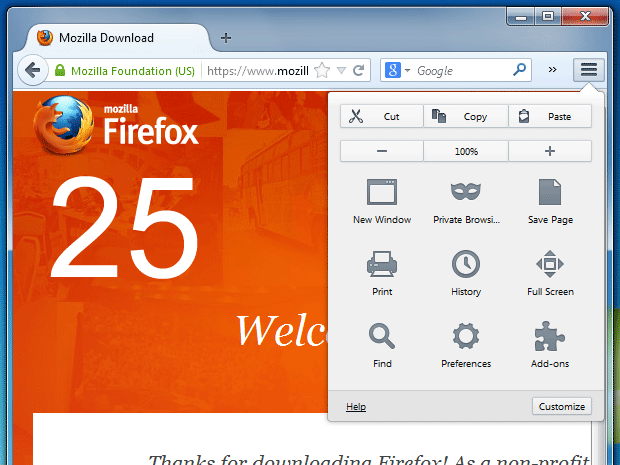Reload the current page
This screenshot has height=465, width=620.
[x=359, y=70]
